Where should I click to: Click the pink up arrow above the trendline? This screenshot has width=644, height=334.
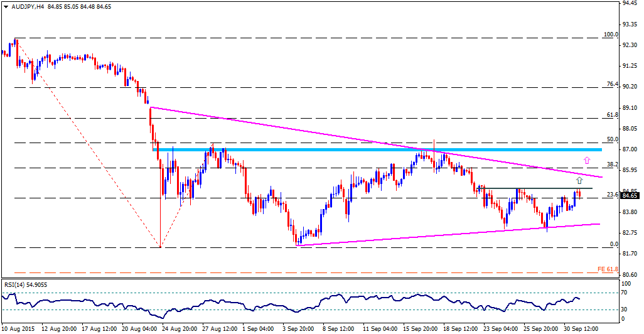click(587, 160)
